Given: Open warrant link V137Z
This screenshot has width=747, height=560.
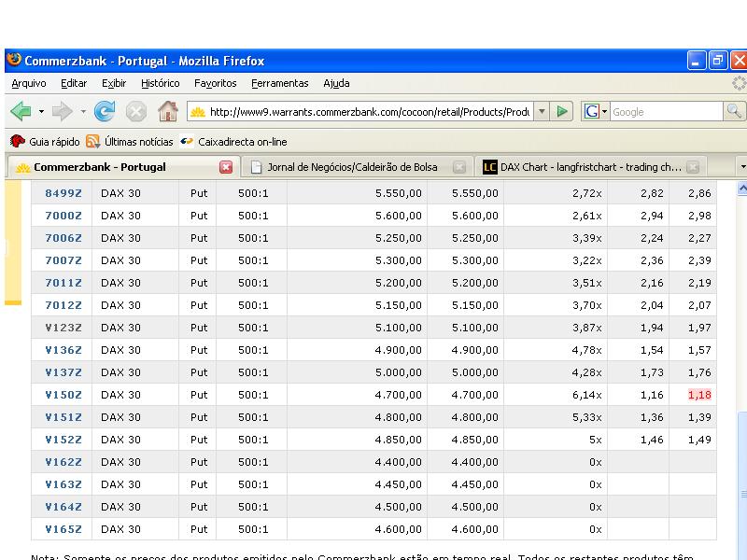Looking at the screenshot, I should pos(63,372).
